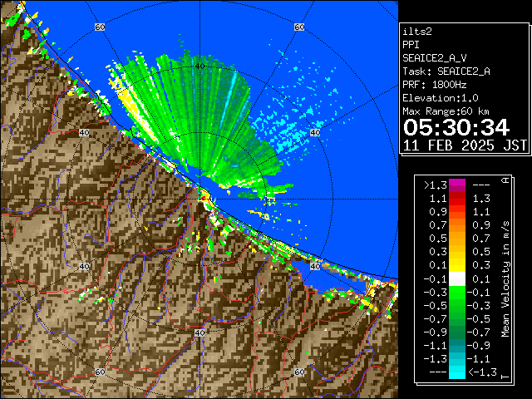Click the product name "SEAICE2_A_V"
532x399 pixels.
434,58
